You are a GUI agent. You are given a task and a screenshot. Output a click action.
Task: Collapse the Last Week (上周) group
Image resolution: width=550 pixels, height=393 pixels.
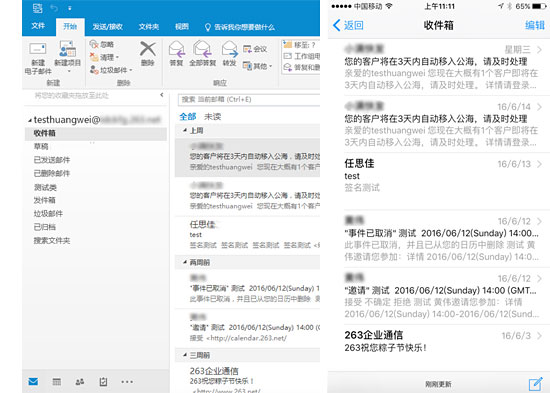(185, 131)
